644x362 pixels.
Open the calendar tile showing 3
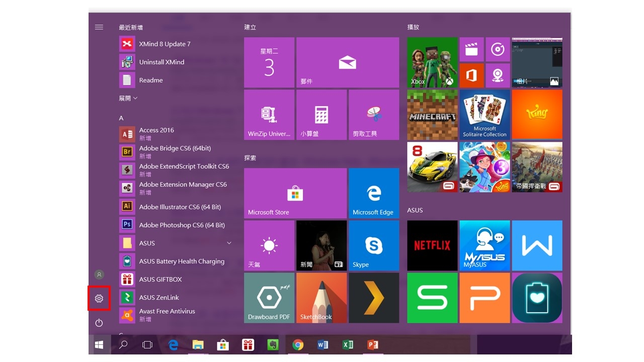click(269, 62)
